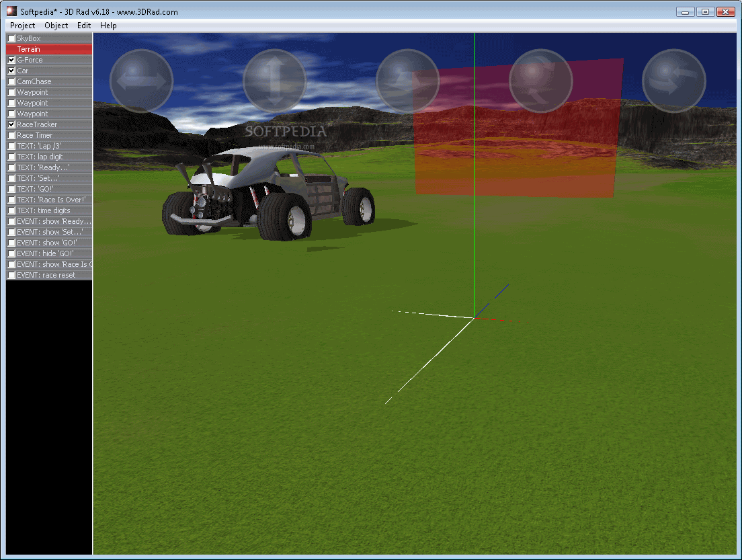
Task: Select the TEXT: 'Set...' object
Action: 49,178
